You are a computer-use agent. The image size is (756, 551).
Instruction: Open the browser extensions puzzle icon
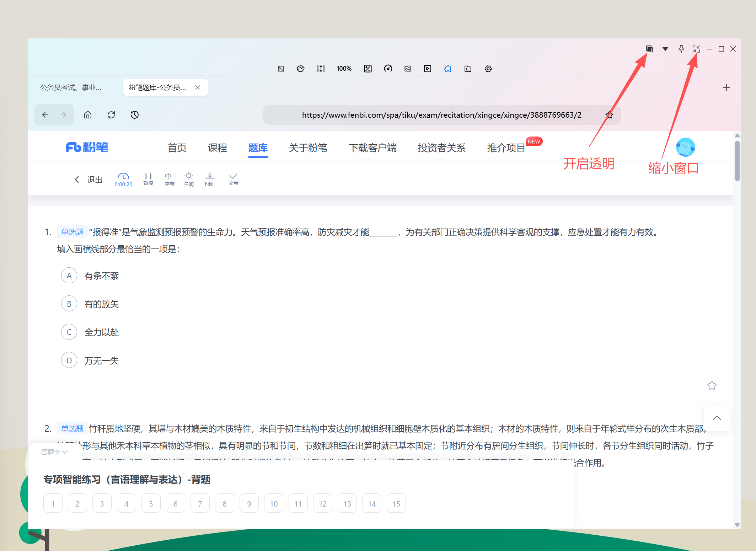pos(447,69)
